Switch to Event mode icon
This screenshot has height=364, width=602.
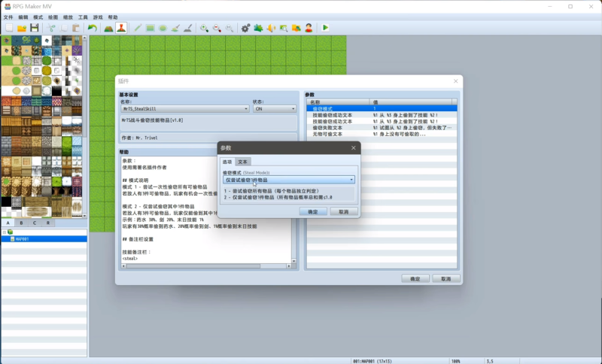coord(121,28)
